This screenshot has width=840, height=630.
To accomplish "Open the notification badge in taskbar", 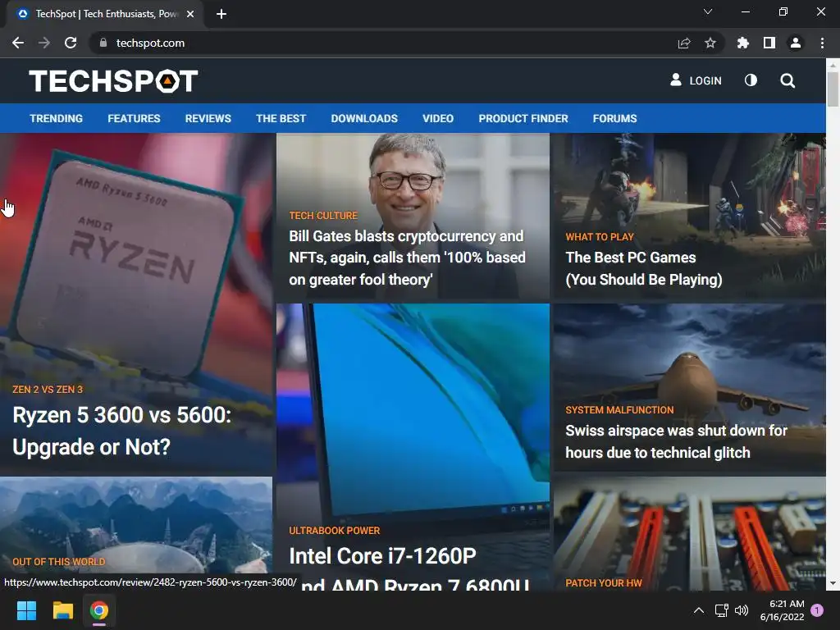I will tap(817, 610).
